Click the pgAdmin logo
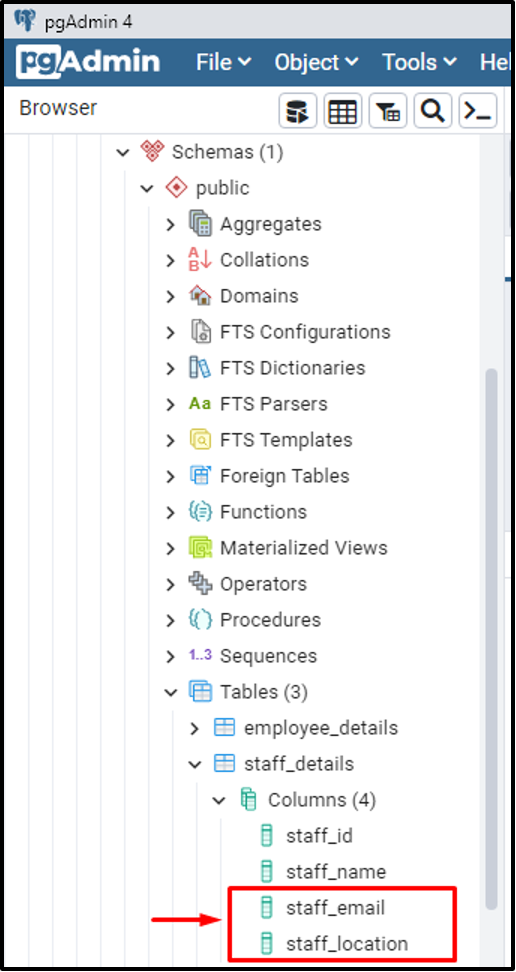516x972 pixels. point(89,62)
